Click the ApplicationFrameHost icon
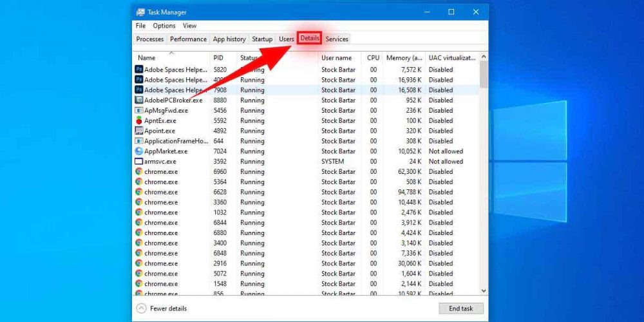644x322 pixels. point(139,141)
